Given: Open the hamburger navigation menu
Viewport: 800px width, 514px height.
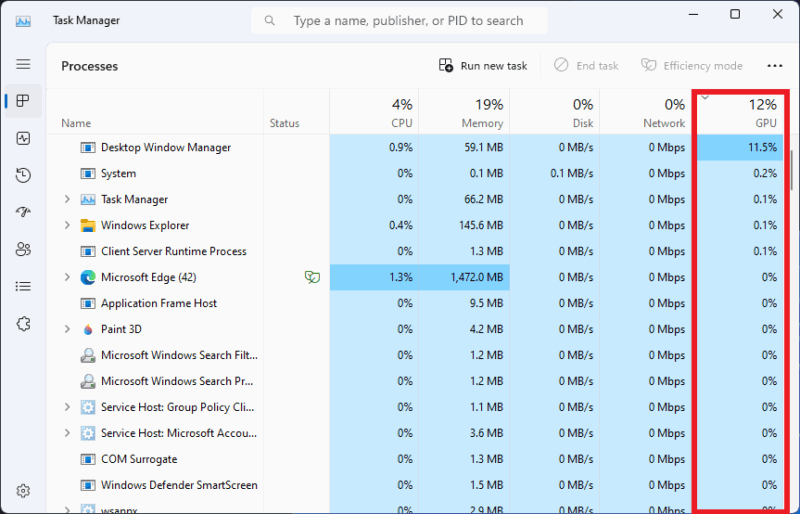Looking at the screenshot, I should pyautogui.click(x=23, y=64).
